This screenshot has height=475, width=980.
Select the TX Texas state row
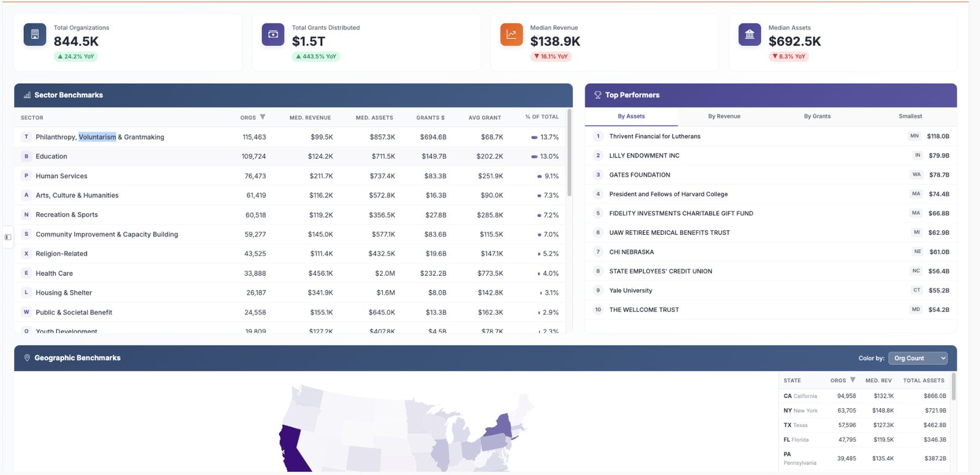pos(864,425)
